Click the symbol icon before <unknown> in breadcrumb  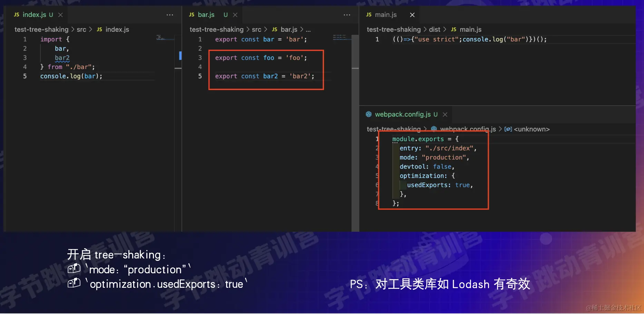[x=508, y=129]
